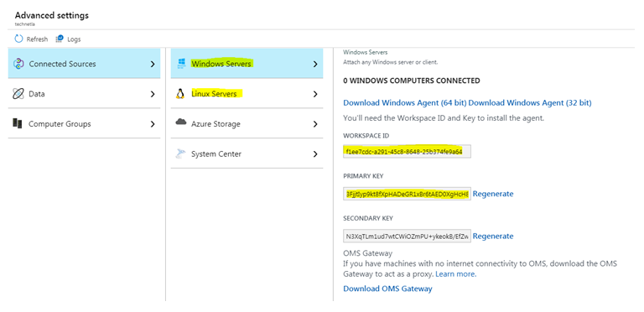Click the Windows logo icon
This screenshot has width=644, height=312.
point(181,64)
